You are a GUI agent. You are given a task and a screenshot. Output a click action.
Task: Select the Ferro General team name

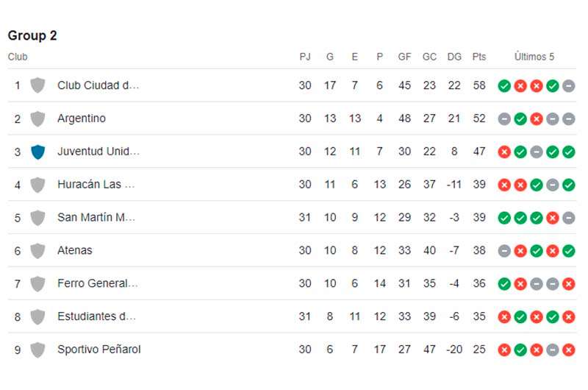pos(97,283)
